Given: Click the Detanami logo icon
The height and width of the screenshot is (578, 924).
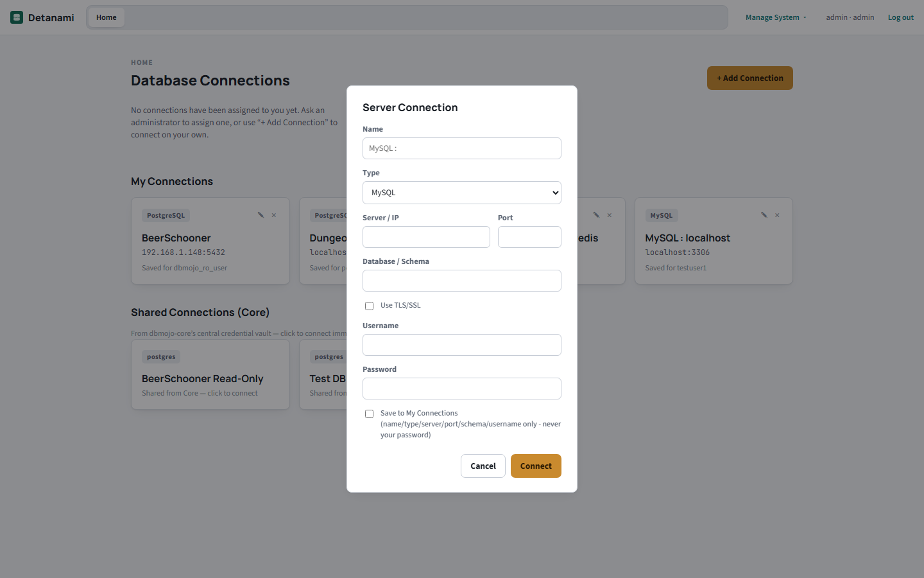Looking at the screenshot, I should (x=17, y=17).
